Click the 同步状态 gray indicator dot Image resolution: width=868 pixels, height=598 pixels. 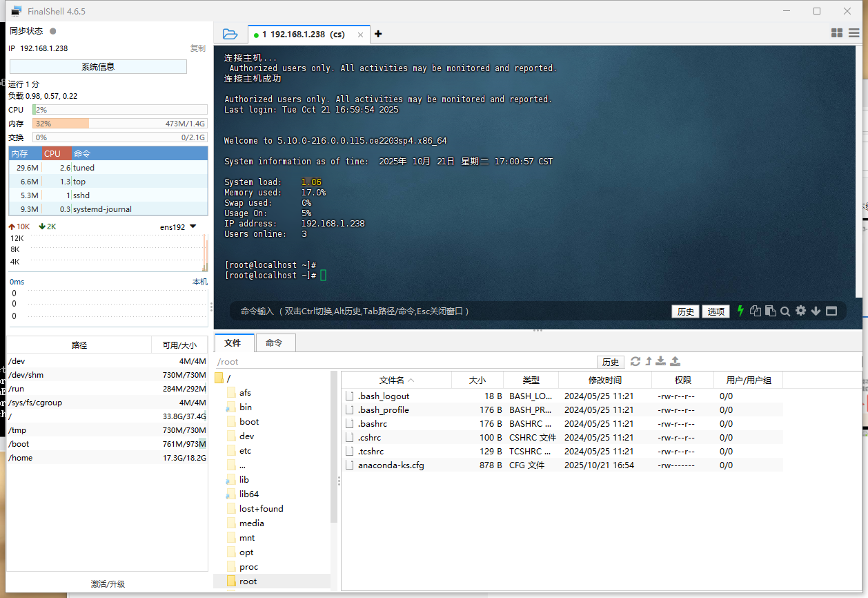pos(53,31)
